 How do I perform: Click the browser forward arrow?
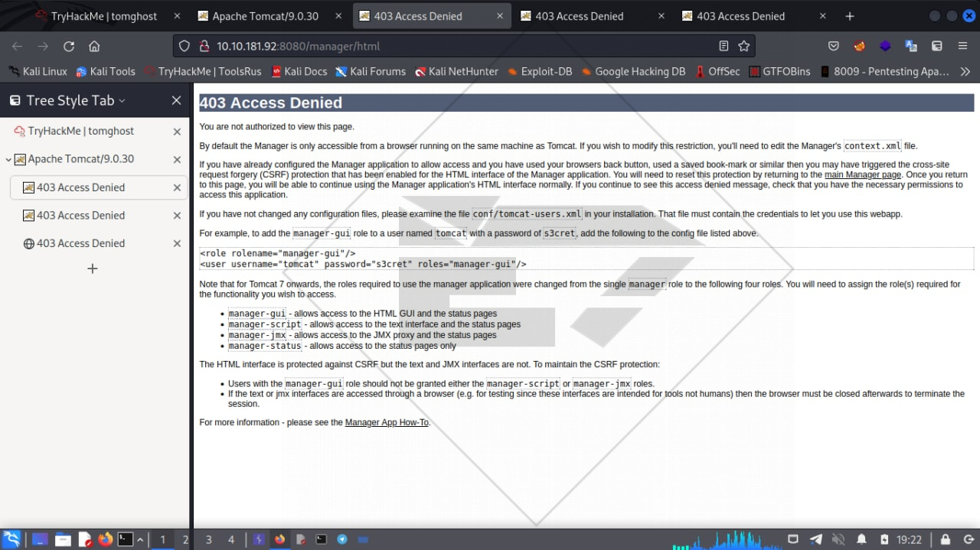[43, 46]
